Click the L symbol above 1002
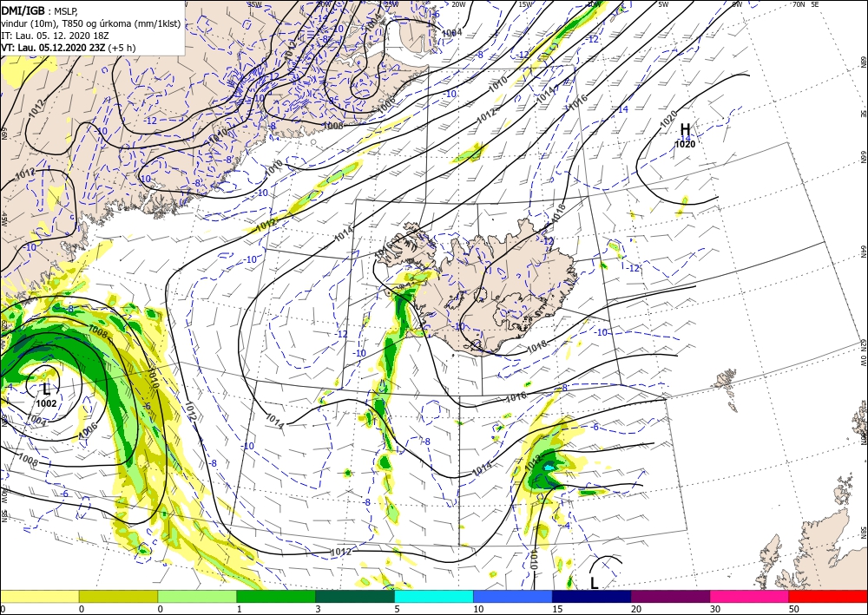This screenshot has width=868, height=615. tap(47, 389)
